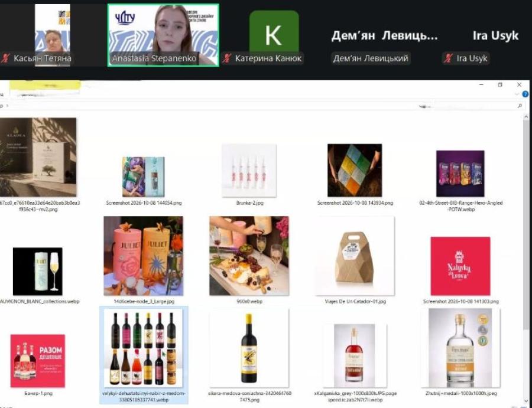
Task: Select Brunka-2.jpg thumbnail
Action: point(249,171)
